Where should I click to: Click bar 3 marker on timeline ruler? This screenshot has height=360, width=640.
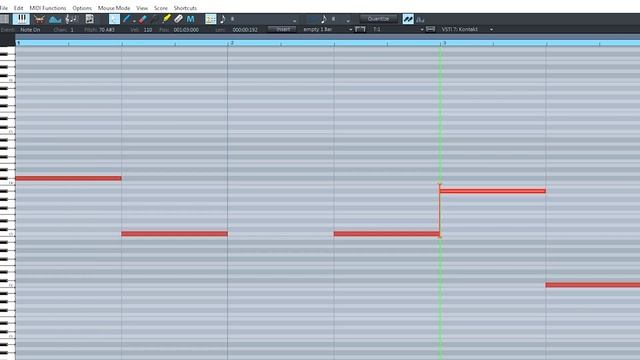pos(444,43)
